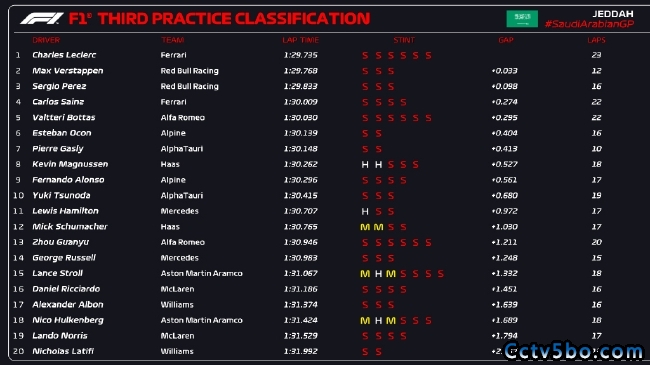650x365 pixels.
Task: Click Nicholas Latifi's first S tyre icon
Action: pos(365,352)
